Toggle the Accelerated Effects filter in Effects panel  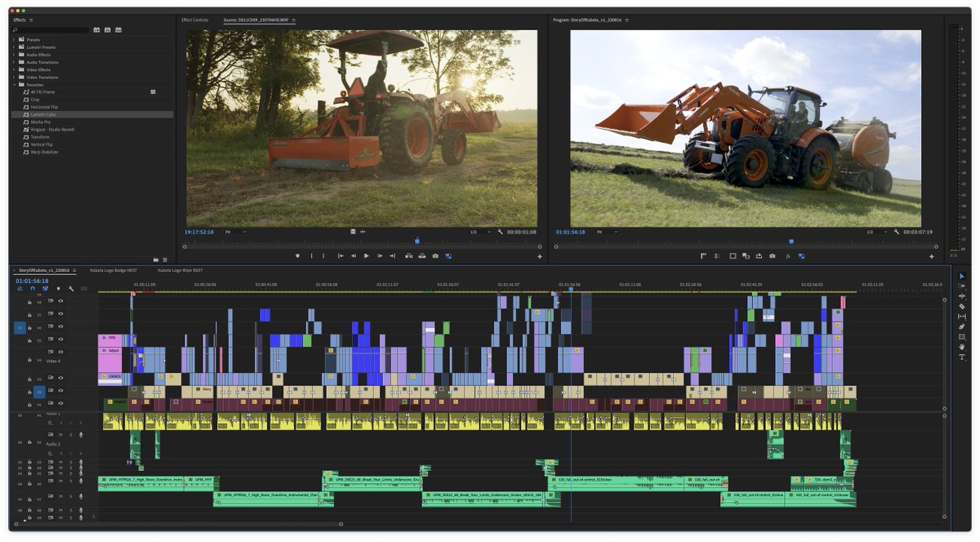[96, 29]
